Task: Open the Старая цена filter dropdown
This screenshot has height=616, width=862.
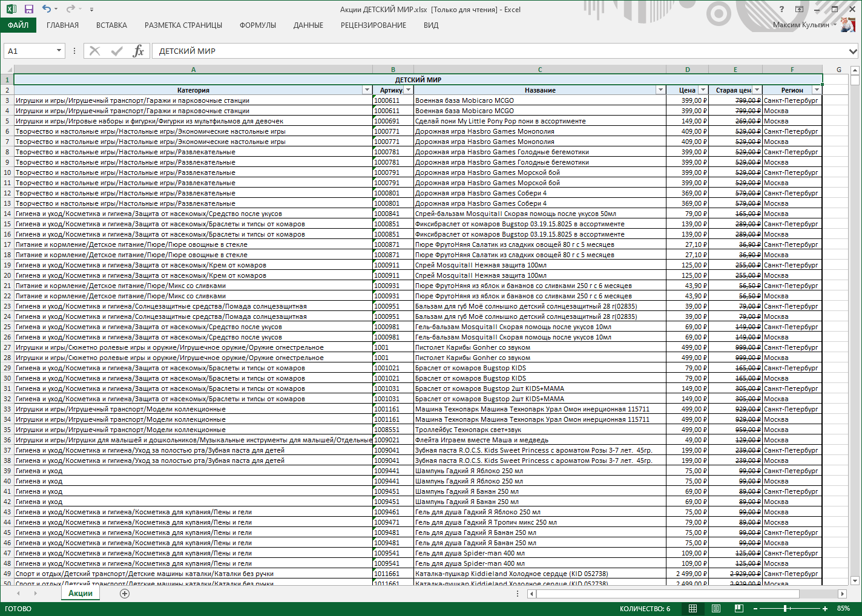Action: 757,90
